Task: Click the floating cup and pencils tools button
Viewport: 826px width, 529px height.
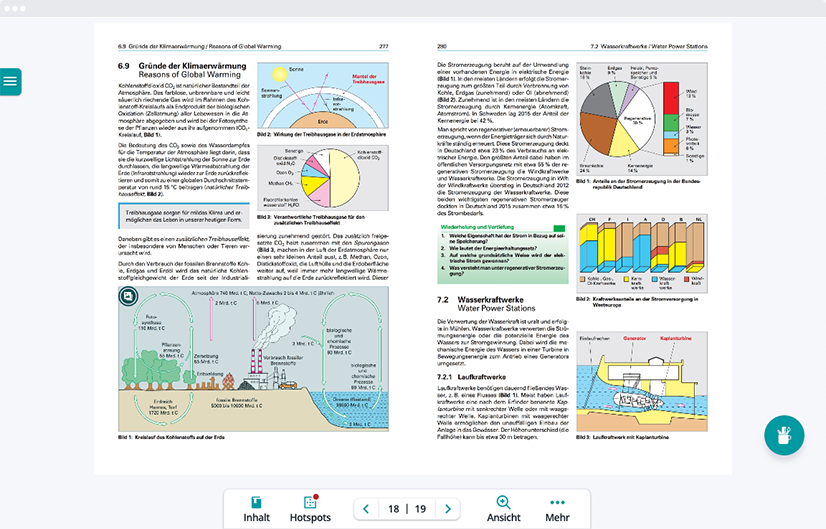Action: pos(783,435)
